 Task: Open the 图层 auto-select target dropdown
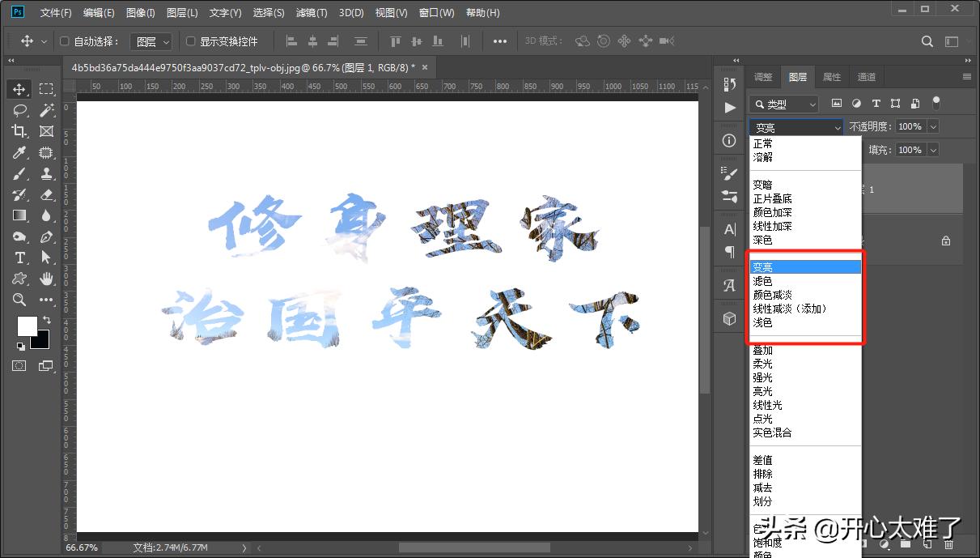151,41
